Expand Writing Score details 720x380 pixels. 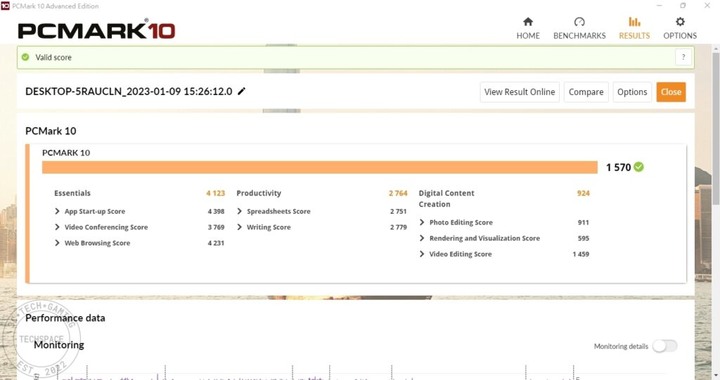pos(239,227)
